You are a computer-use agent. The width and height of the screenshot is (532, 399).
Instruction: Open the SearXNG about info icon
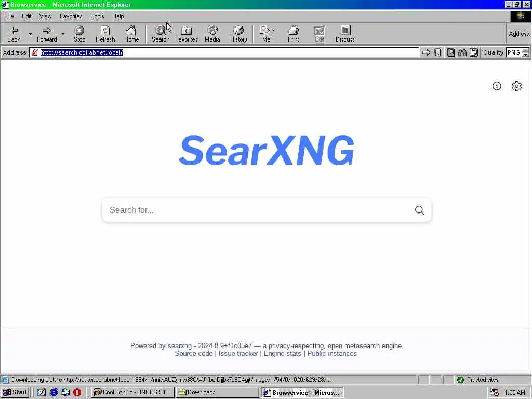point(497,86)
